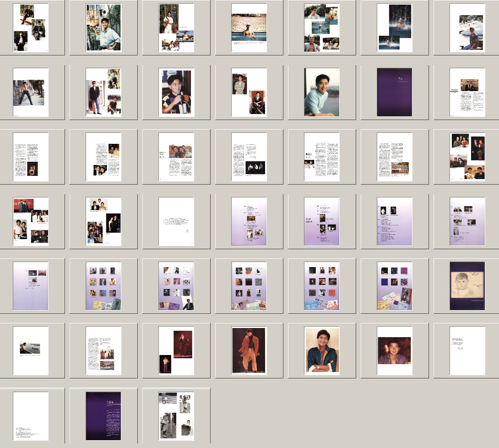This screenshot has width=499, height=448.
Task: Select the dark purple page with white text
Action: (x=103, y=416)
